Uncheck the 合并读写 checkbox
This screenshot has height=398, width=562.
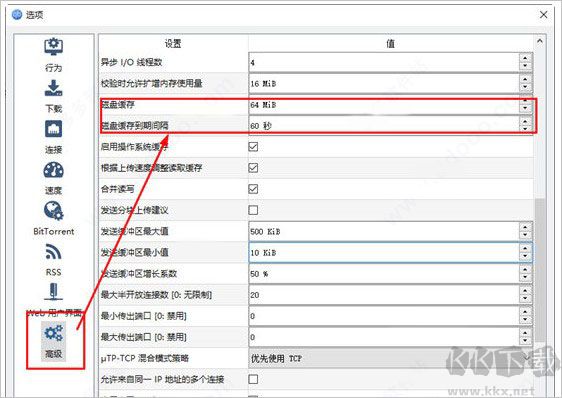[253, 189]
